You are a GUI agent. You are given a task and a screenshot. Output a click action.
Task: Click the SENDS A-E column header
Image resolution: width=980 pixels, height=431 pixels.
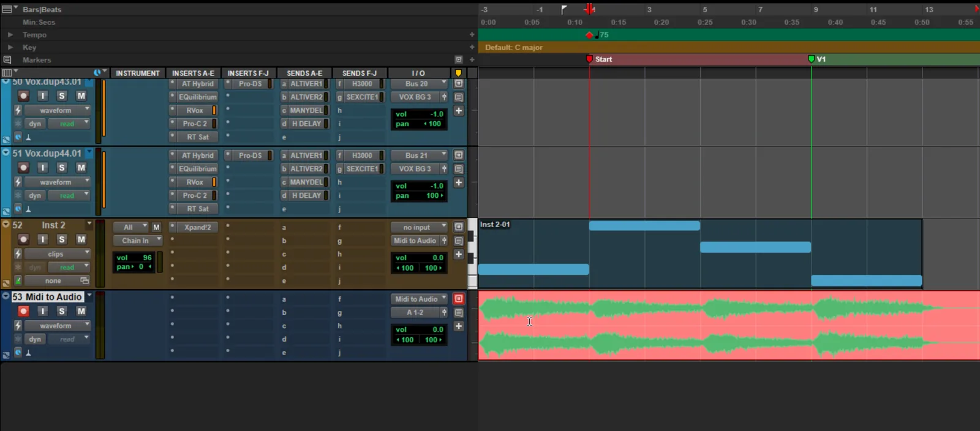pyautogui.click(x=304, y=73)
